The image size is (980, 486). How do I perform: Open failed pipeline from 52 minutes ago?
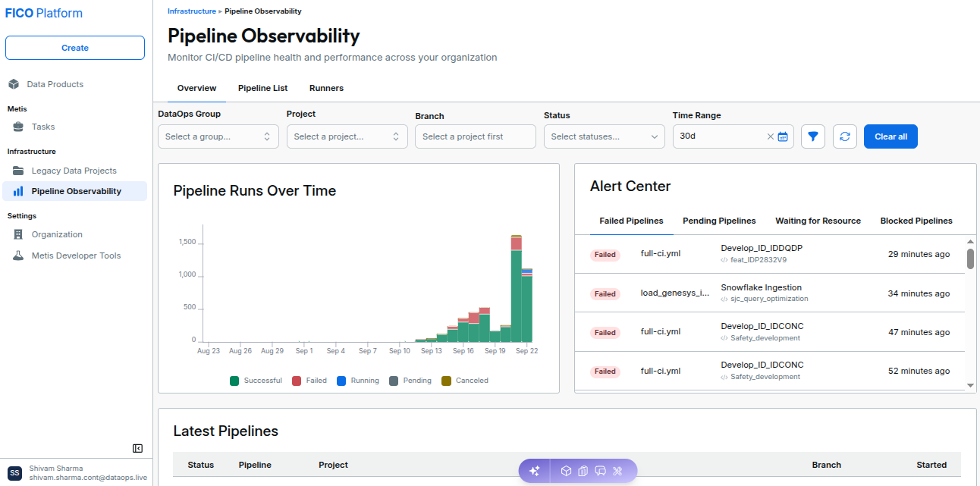click(770, 371)
